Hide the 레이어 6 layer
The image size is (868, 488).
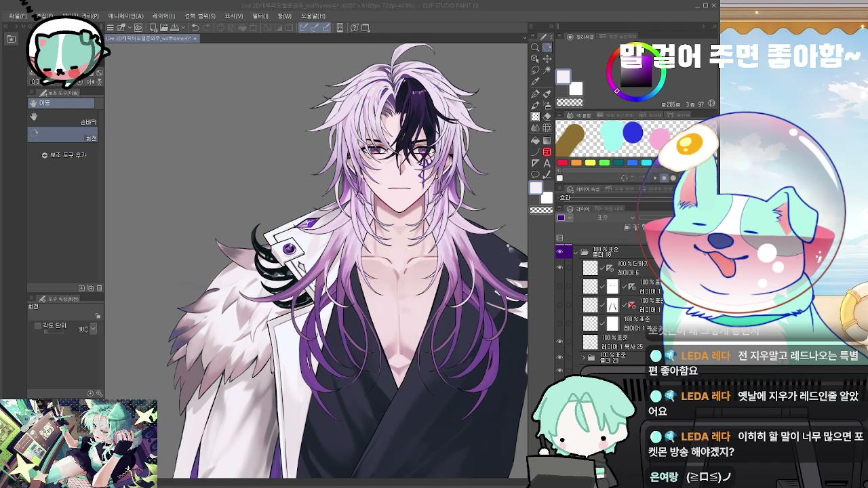[560, 268]
